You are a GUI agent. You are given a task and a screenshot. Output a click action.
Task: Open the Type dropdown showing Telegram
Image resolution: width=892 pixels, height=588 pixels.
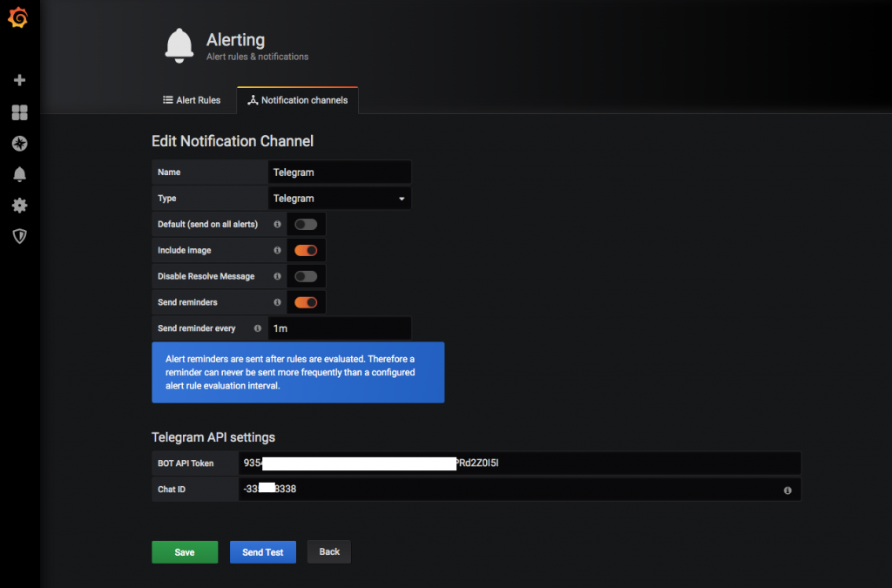(x=339, y=199)
